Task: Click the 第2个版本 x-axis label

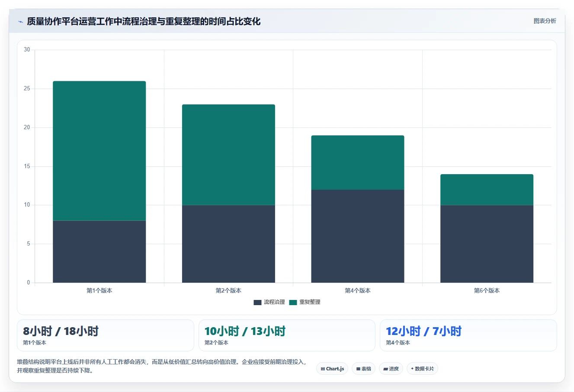Action: [x=228, y=290]
